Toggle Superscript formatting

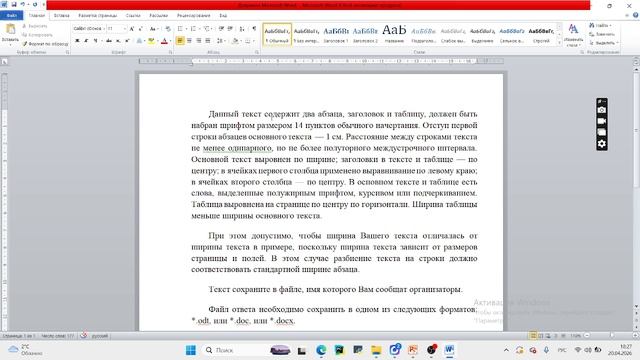point(127,40)
